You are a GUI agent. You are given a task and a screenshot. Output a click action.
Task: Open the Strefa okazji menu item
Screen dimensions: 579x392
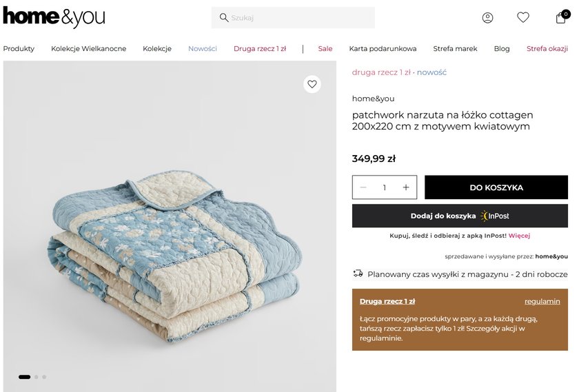(547, 49)
